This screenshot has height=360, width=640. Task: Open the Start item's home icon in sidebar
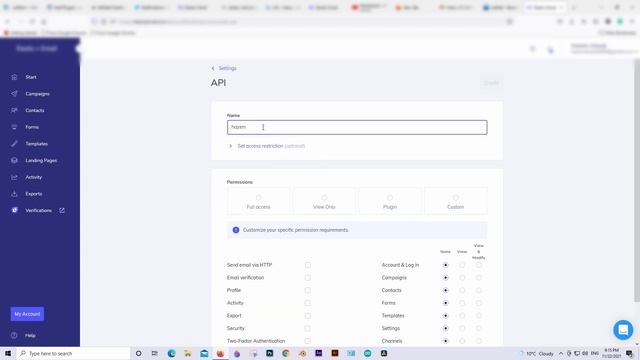pyautogui.click(x=14, y=77)
